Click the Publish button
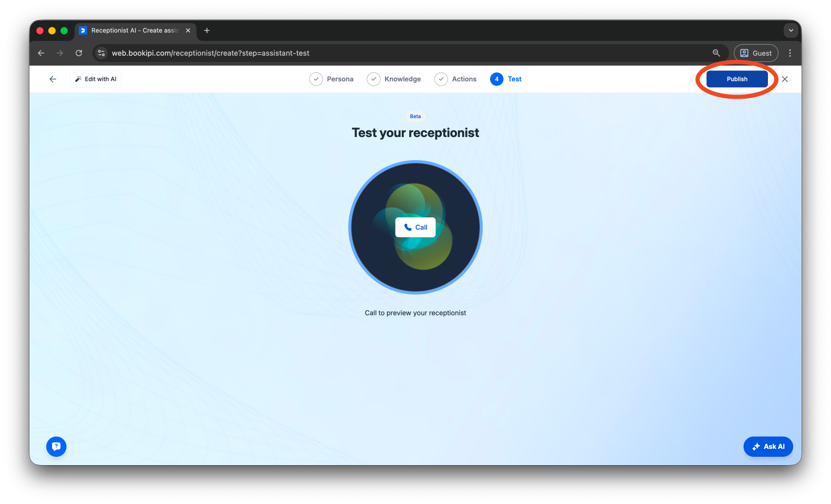The image size is (831, 504). 737,79
